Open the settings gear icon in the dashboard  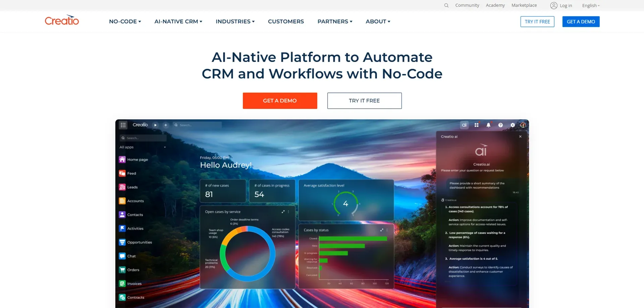pyautogui.click(x=513, y=125)
